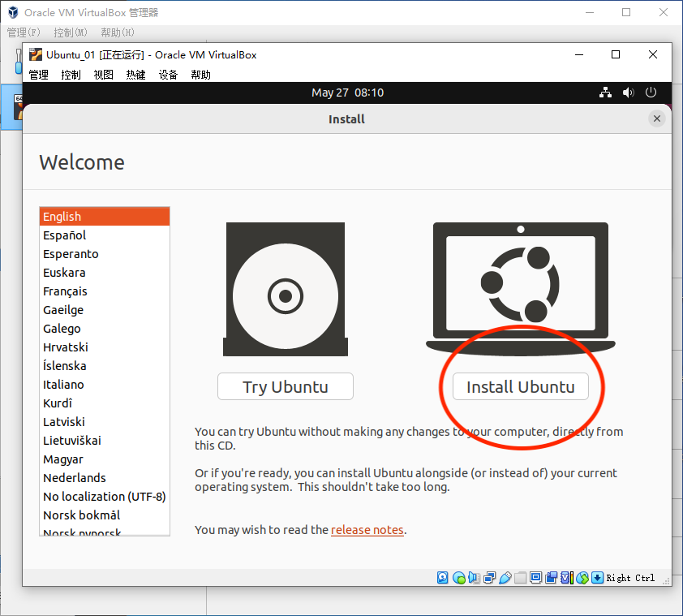Screen dimensions: 683x616
Task: Open 管理(F) menu in VirtualBox Manager
Action: 24,32
